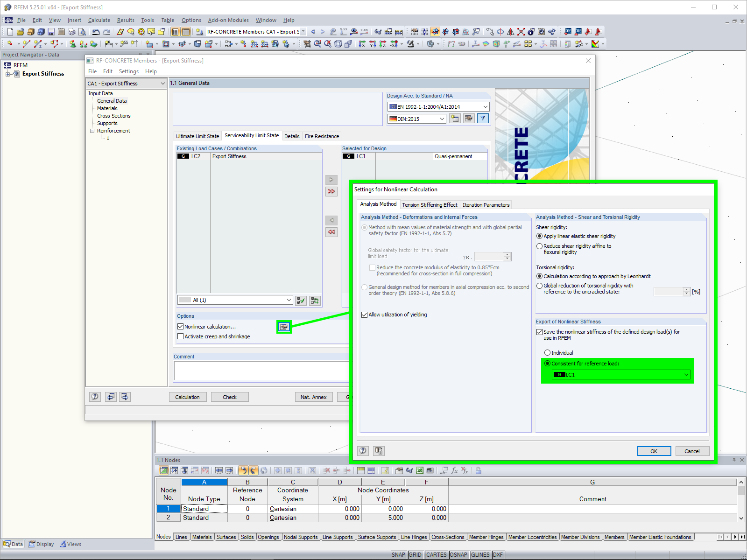Viewport: 747px width, 560px height.
Task: Add all load cases with double right arrow
Action: [x=331, y=191]
